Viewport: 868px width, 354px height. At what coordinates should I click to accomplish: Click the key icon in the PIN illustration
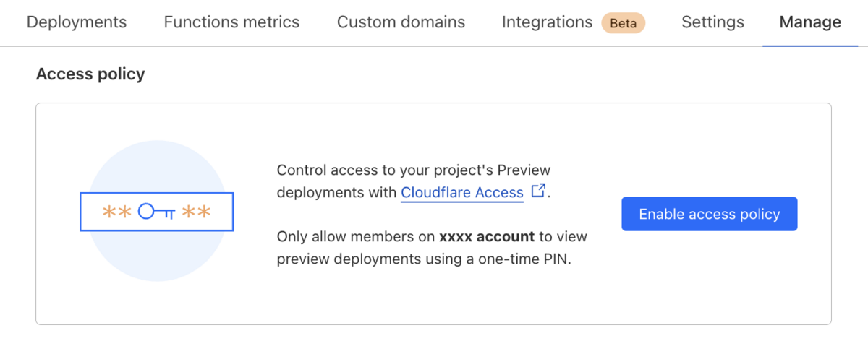156,212
